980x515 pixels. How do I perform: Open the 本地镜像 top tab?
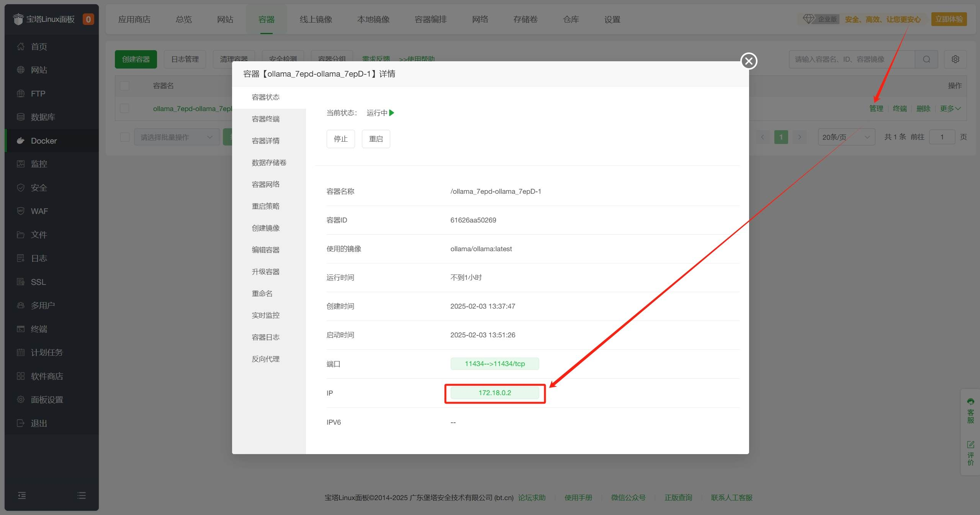pyautogui.click(x=373, y=20)
